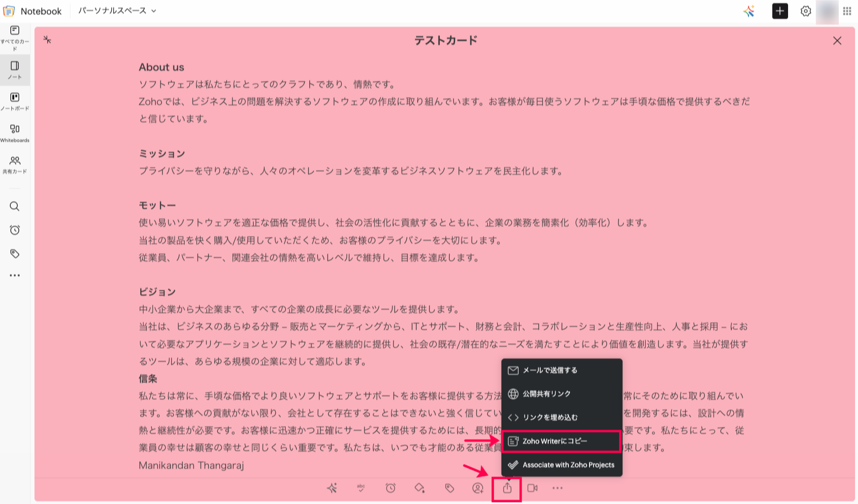Viewport: 858px width, 504px height.
Task: Collapse the card with shrink icon
Action: point(47,40)
